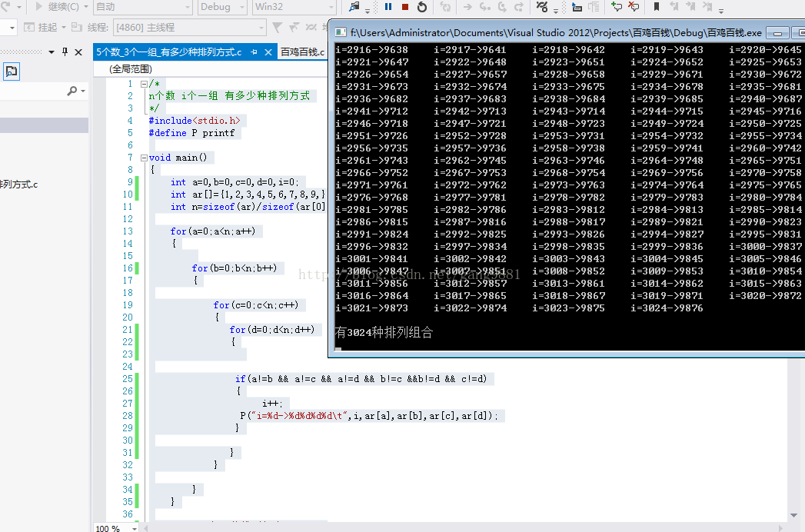Click the bookmark toggle icon in toolbar

tap(656, 7)
